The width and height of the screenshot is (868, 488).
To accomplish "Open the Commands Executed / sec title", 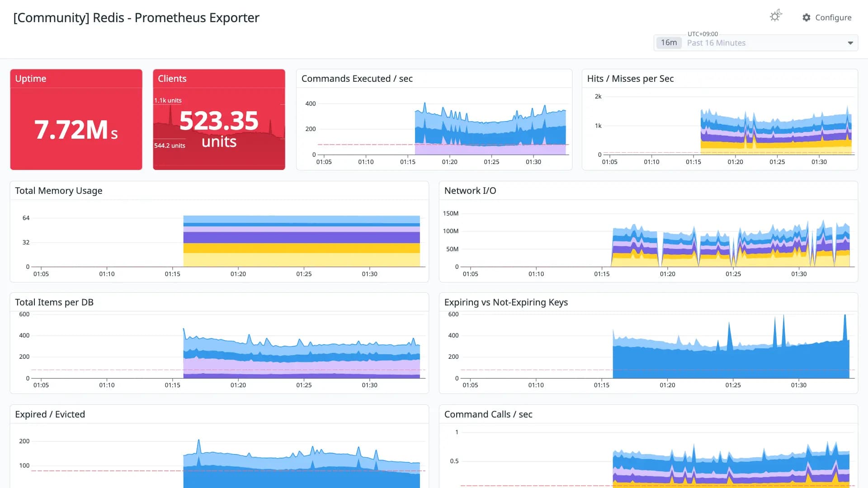I will coord(357,79).
